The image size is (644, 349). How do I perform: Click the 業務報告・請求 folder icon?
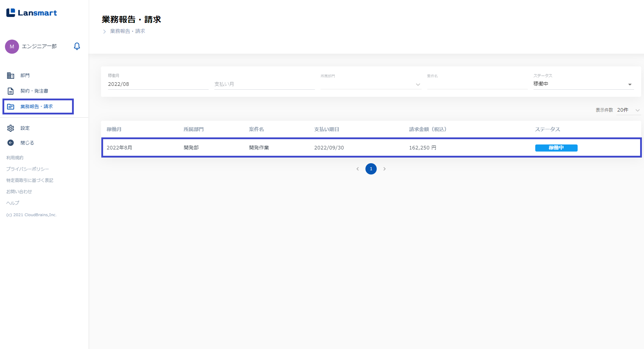point(11,107)
